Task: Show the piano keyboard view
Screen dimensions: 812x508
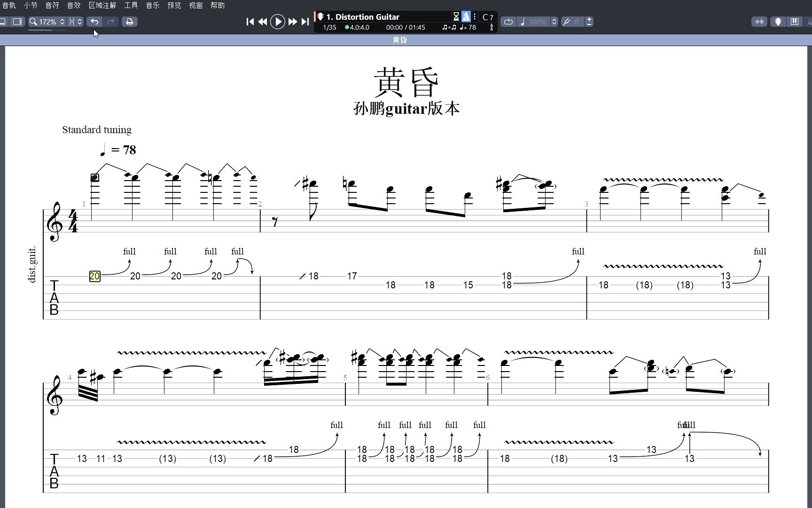Action: pyautogui.click(x=795, y=22)
